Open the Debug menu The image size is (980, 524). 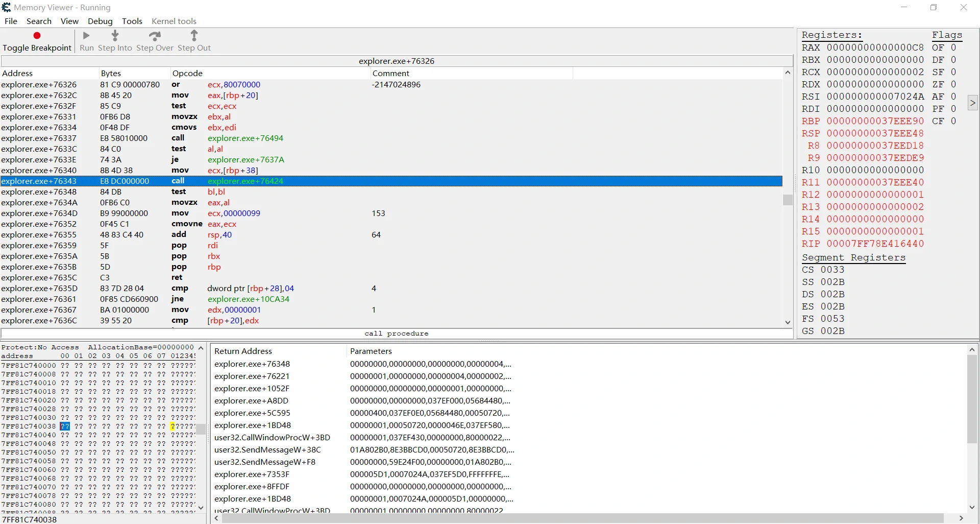[x=100, y=21]
